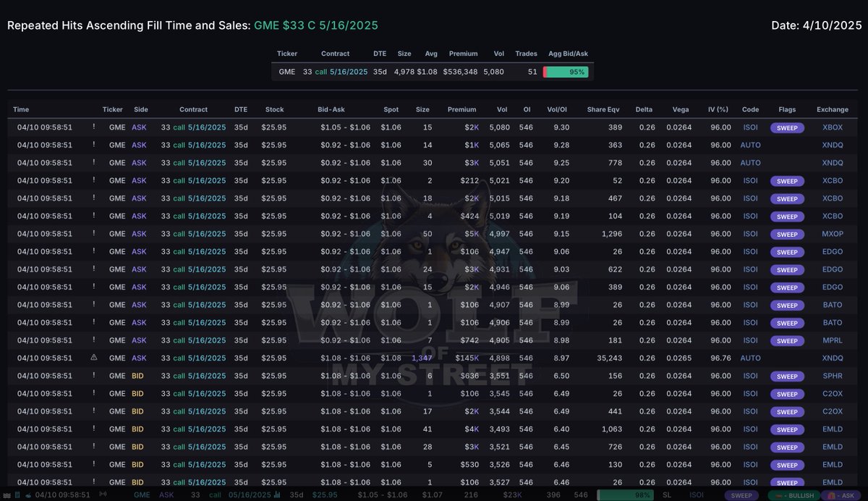Click the AUTO code in the 5,065 volume row
Screen dimensions: 868x501
click(750, 145)
